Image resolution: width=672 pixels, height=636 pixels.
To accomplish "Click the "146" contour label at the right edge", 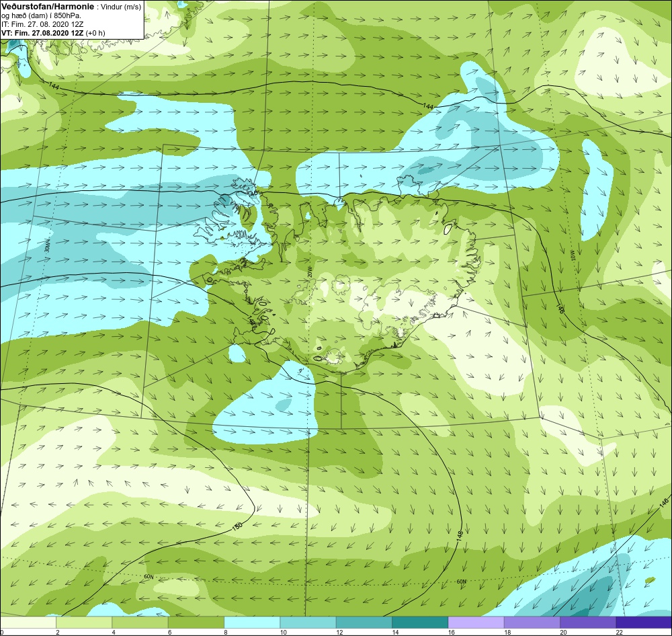I will tap(665, 502).
